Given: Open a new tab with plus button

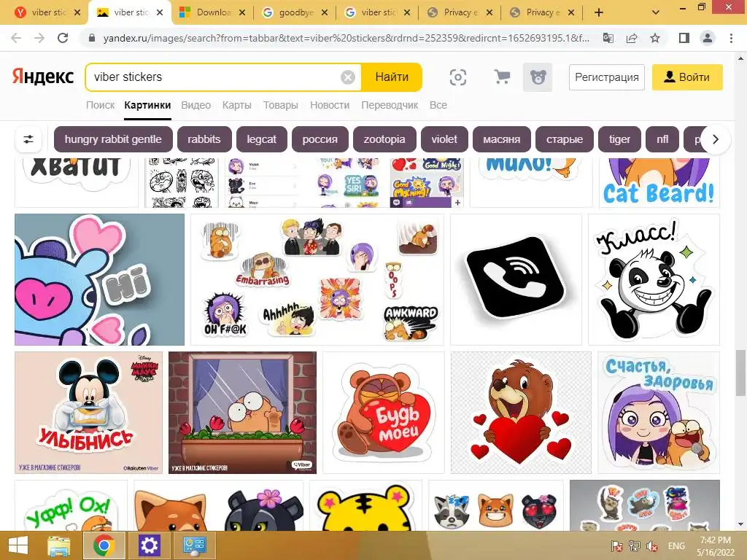Looking at the screenshot, I should 599,13.
